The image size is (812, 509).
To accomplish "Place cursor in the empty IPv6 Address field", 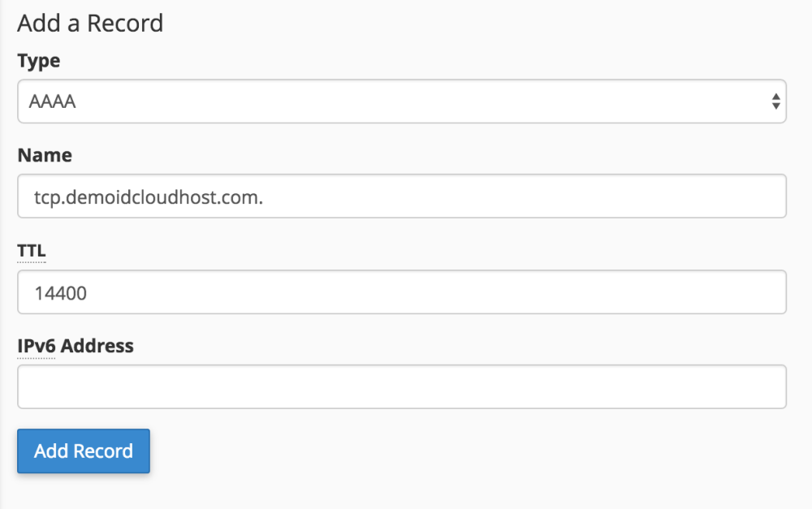I will (402, 386).
